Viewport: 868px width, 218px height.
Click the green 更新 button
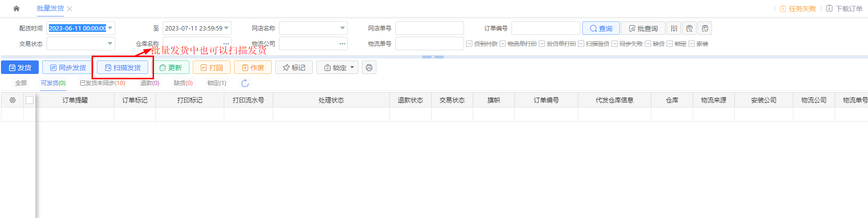(170, 68)
